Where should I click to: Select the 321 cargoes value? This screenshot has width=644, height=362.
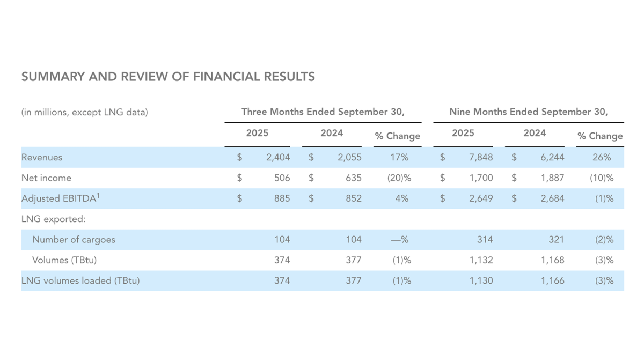pyautogui.click(x=555, y=240)
